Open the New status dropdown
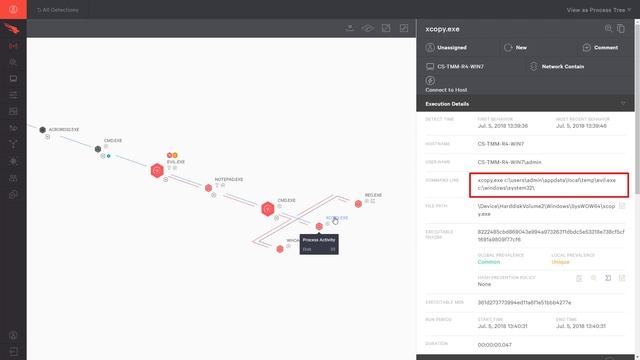 tap(516, 47)
